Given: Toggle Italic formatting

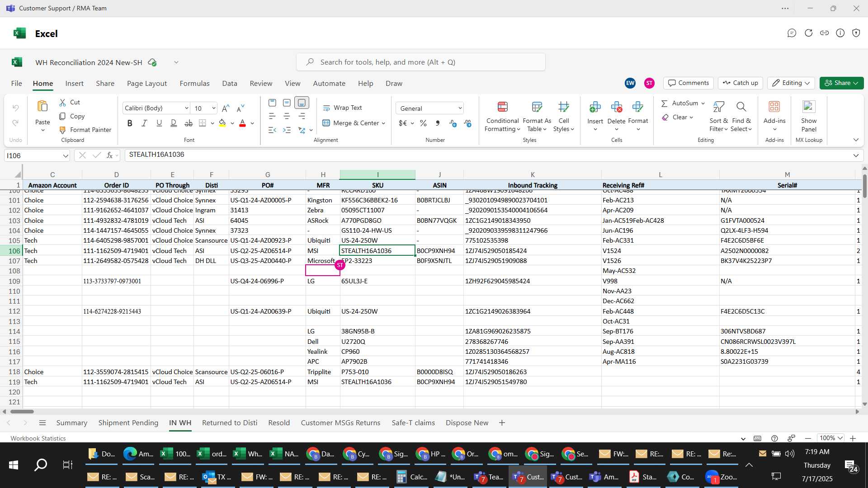Looking at the screenshot, I should click(144, 123).
